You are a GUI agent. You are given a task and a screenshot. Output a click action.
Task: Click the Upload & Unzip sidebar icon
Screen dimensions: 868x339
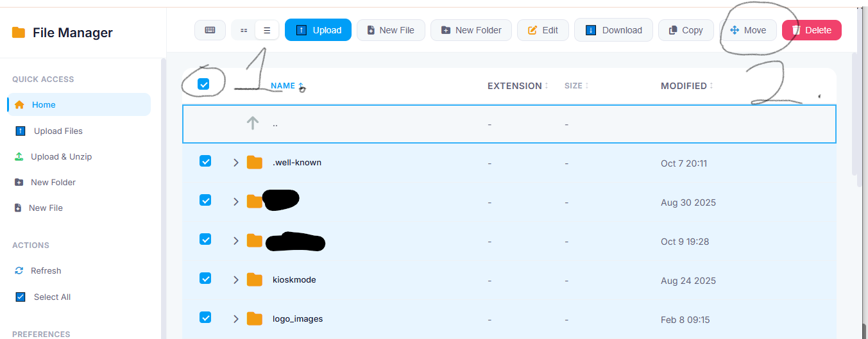pos(19,156)
